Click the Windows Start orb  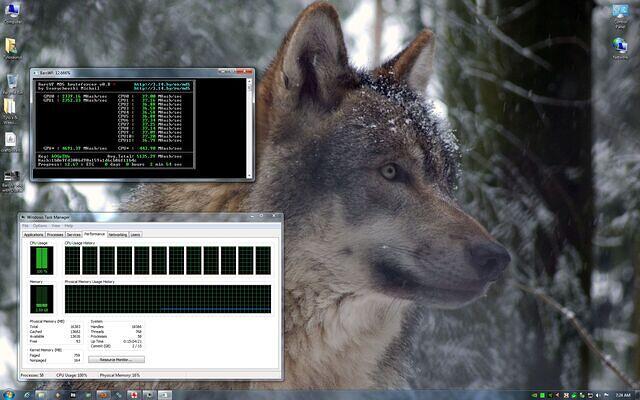click(x=9, y=393)
